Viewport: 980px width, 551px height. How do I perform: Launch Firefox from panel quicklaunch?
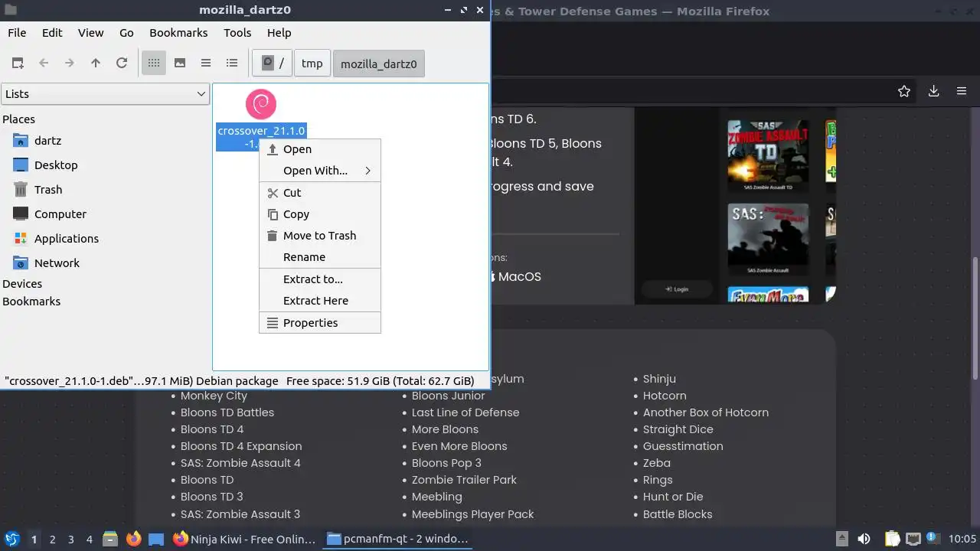(133, 539)
